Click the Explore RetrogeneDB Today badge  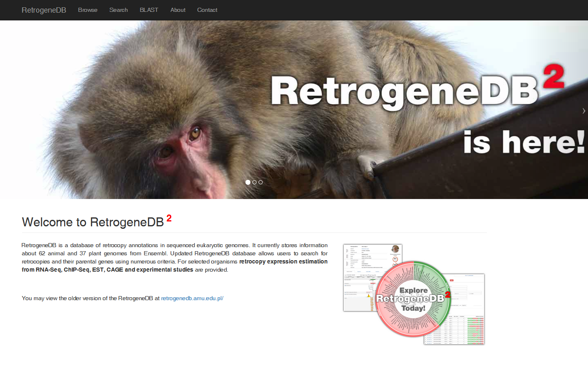413,299
